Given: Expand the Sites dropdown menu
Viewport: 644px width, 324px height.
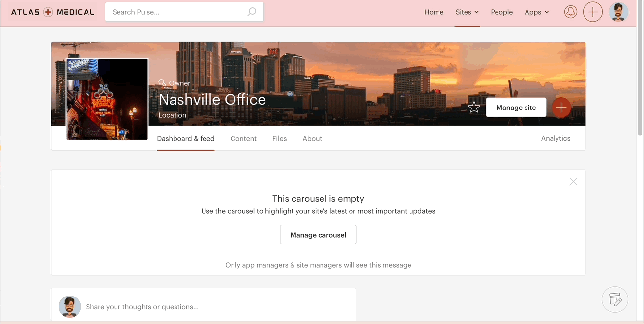Looking at the screenshot, I should click(x=467, y=12).
